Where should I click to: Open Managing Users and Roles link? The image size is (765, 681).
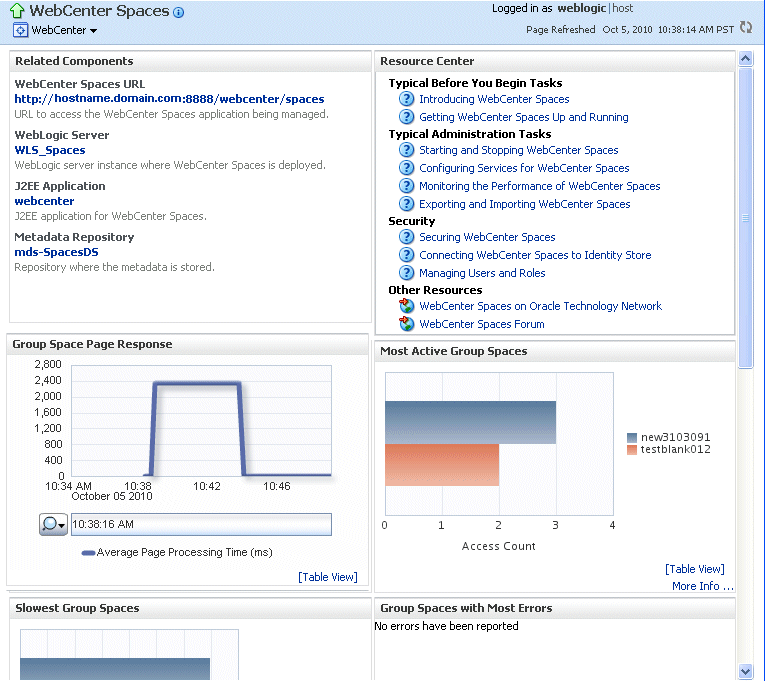(x=483, y=273)
